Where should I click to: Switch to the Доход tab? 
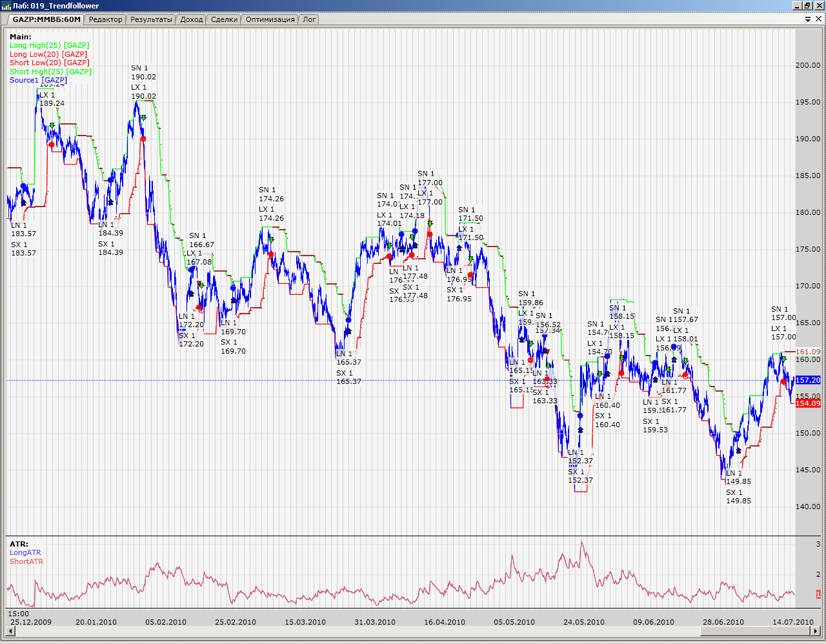click(x=192, y=19)
